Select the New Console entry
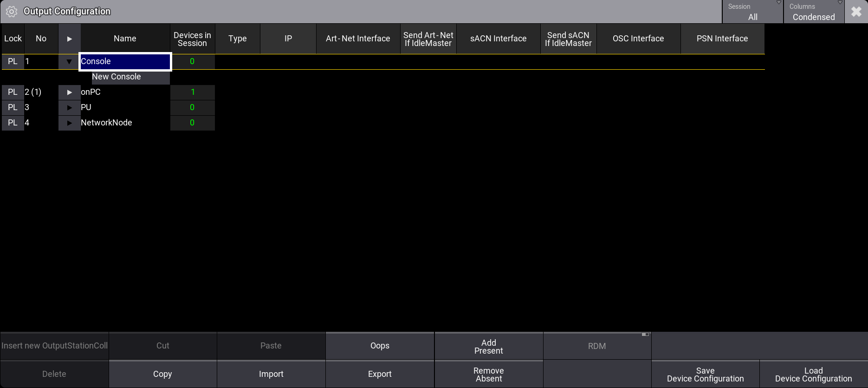 [x=117, y=77]
